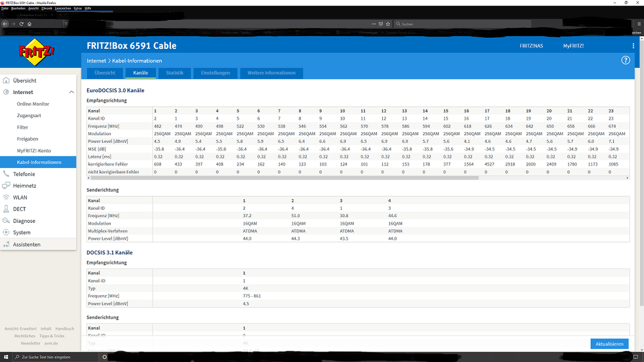Open Filter in sidebar
644x362 pixels.
22,128
